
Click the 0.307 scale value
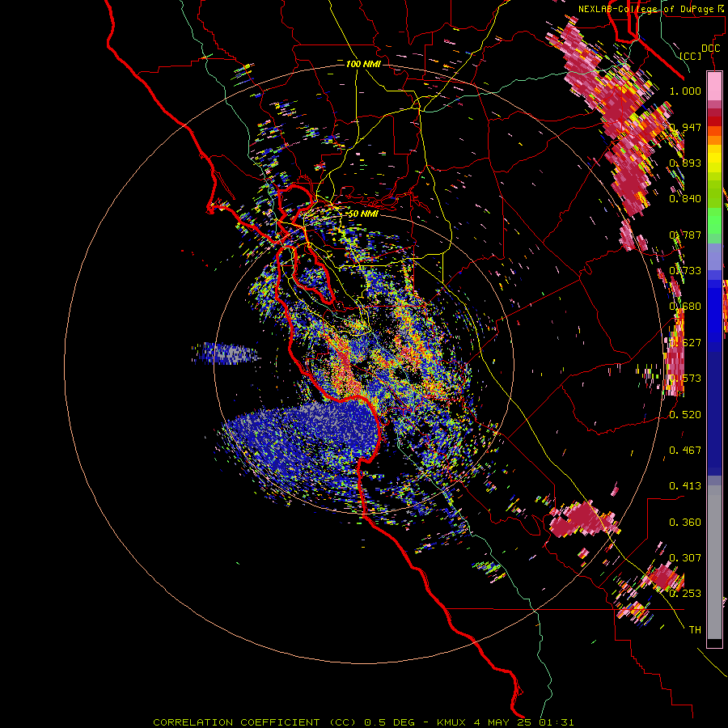685,557
